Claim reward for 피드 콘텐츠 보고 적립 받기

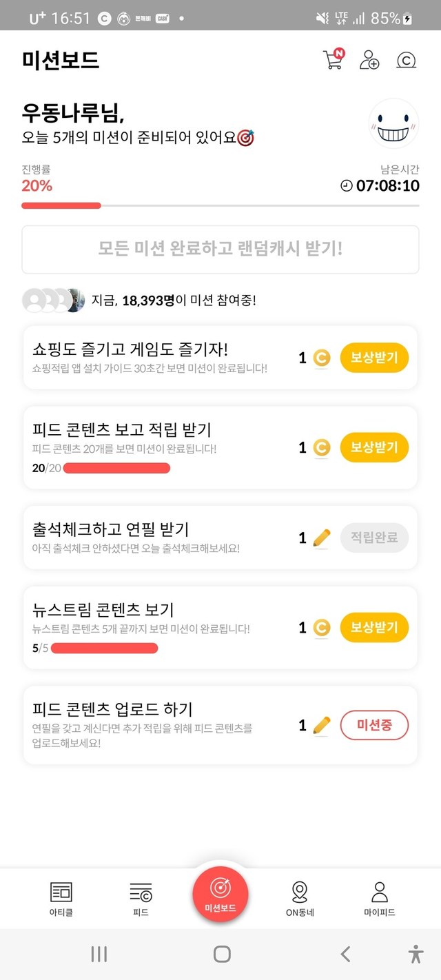(x=374, y=448)
